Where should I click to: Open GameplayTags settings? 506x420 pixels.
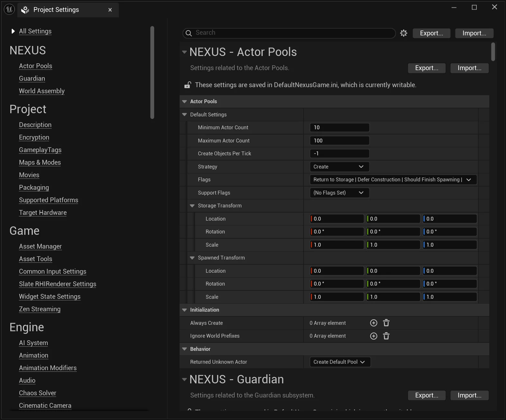tap(40, 150)
